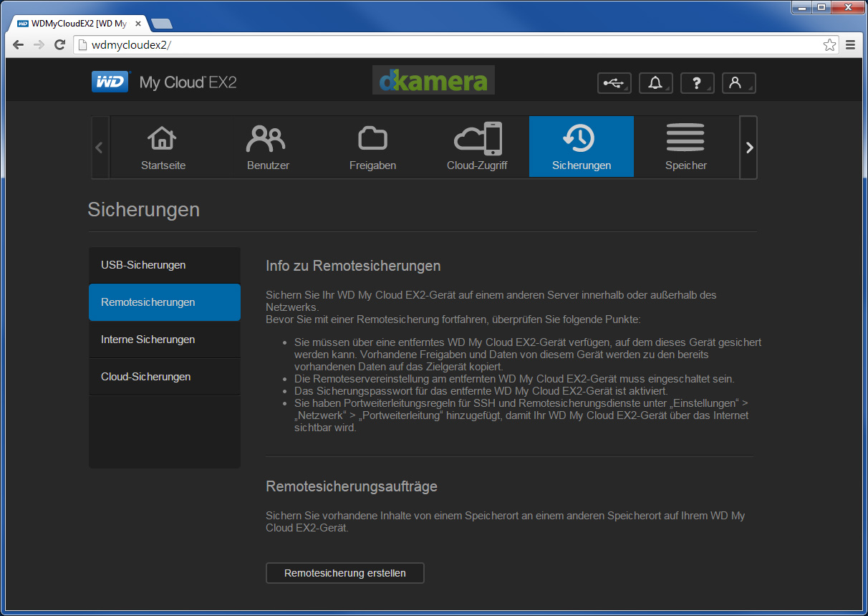Bookmark page with star icon
This screenshot has width=868, height=616.
(829, 45)
